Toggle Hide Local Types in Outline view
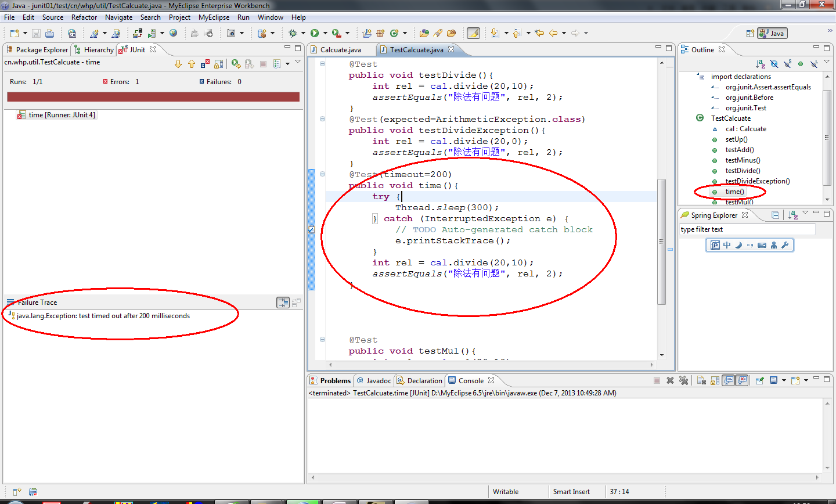The height and width of the screenshot is (504, 836). 814,64
